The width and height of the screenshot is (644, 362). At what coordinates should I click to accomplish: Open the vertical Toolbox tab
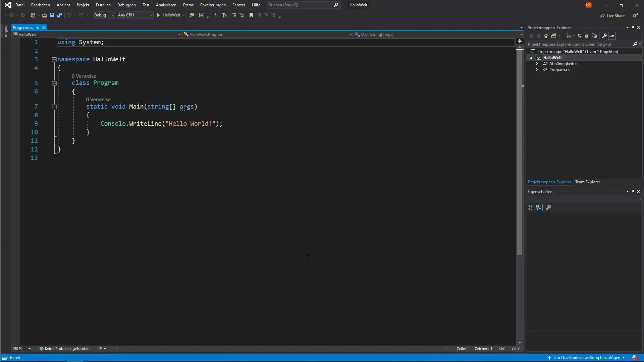coord(6,31)
